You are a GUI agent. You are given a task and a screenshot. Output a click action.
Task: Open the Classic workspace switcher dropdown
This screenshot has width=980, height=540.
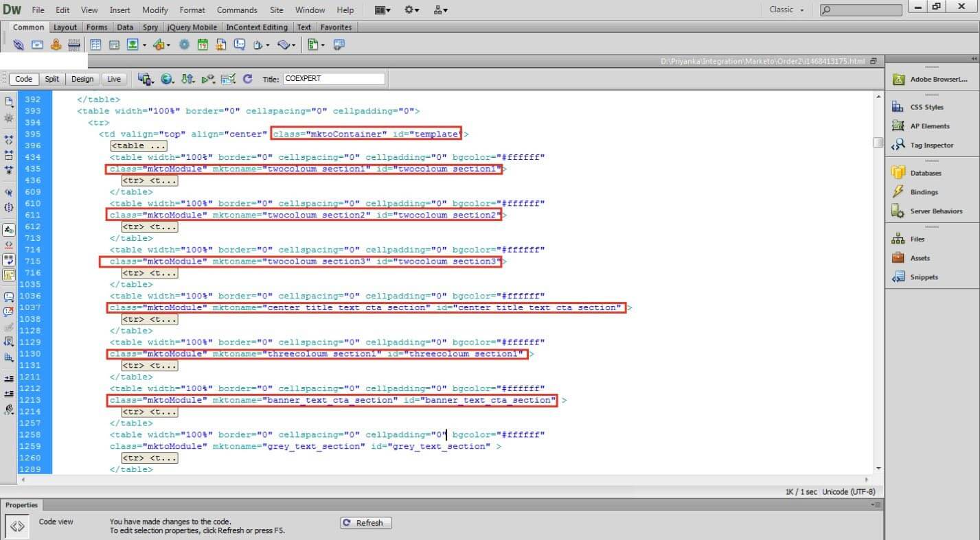coord(786,10)
